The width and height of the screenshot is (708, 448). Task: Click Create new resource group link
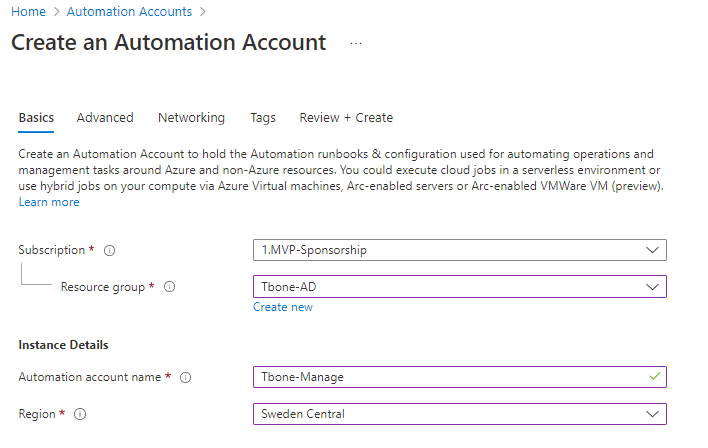coord(283,307)
